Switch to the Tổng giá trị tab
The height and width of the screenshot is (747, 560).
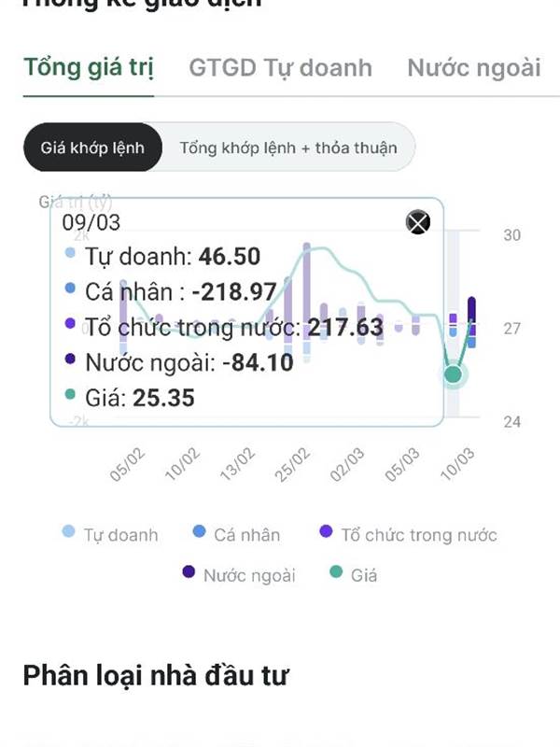pyautogui.click(x=89, y=67)
